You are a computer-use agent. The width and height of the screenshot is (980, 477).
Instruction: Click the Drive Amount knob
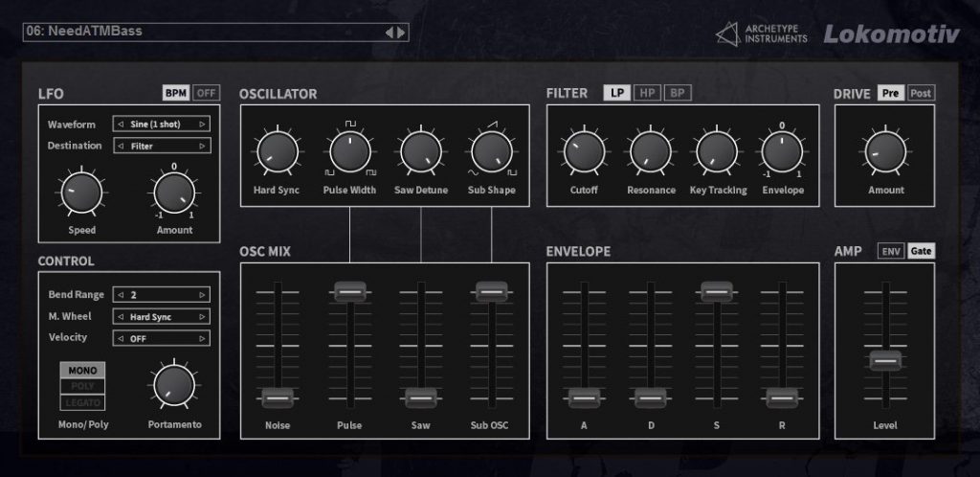pos(885,152)
